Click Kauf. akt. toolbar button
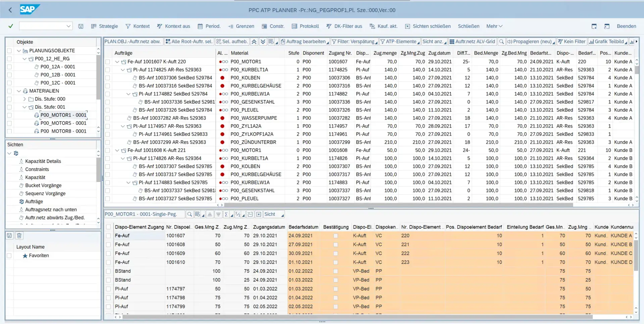This screenshot has height=324, width=644. [x=384, y=26]
